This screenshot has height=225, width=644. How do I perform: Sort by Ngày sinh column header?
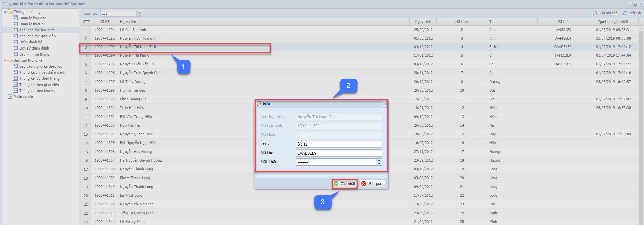423,22
